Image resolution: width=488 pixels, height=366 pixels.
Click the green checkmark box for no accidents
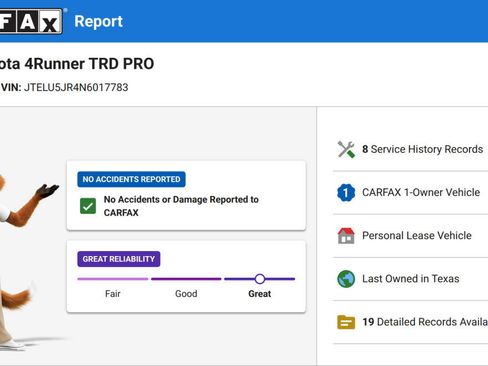coord(88,206)
